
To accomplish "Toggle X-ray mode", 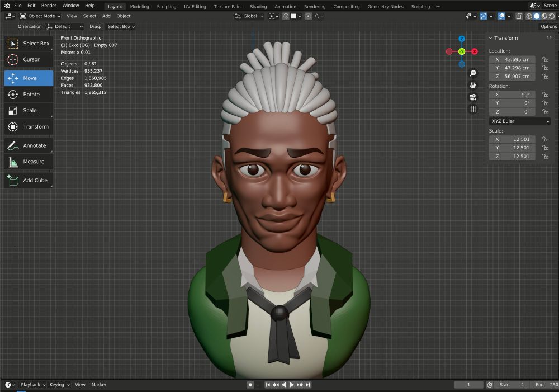I will click(519, 16).
